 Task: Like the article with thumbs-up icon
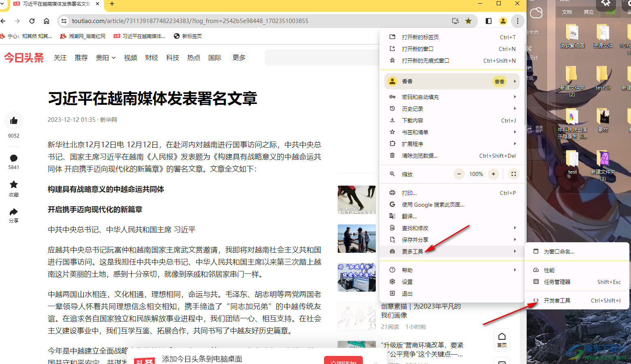[x=14, y=121]
